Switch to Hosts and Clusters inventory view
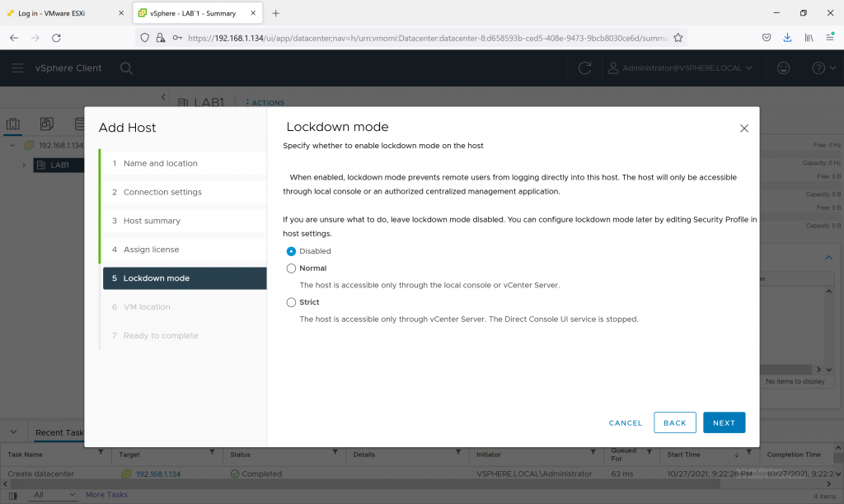Image resolution: width=844 pixels, height=504 pixels. pyautogui.click(x=13, y=124)
